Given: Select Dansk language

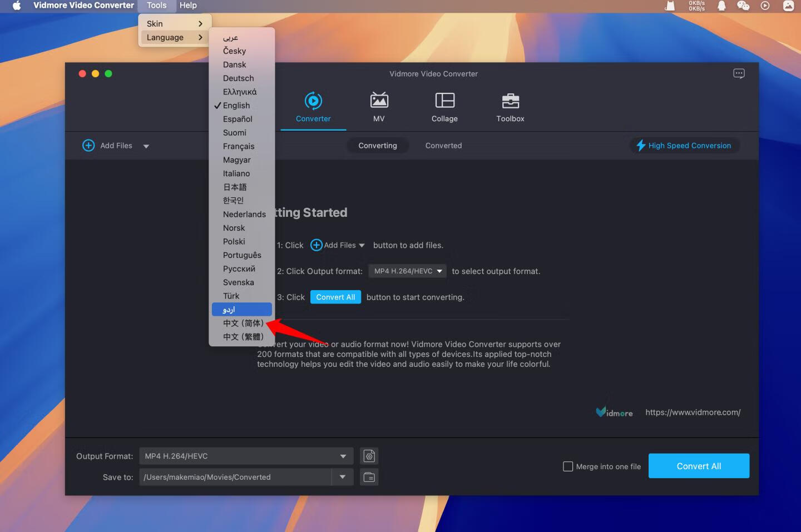Looking at the screenshot, I should [x=242, y=64].
